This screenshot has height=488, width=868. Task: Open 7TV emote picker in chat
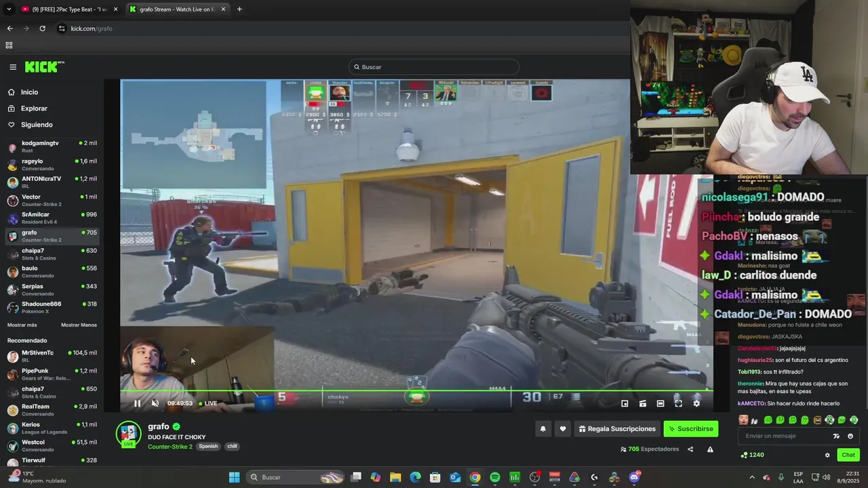coord(836,436)
